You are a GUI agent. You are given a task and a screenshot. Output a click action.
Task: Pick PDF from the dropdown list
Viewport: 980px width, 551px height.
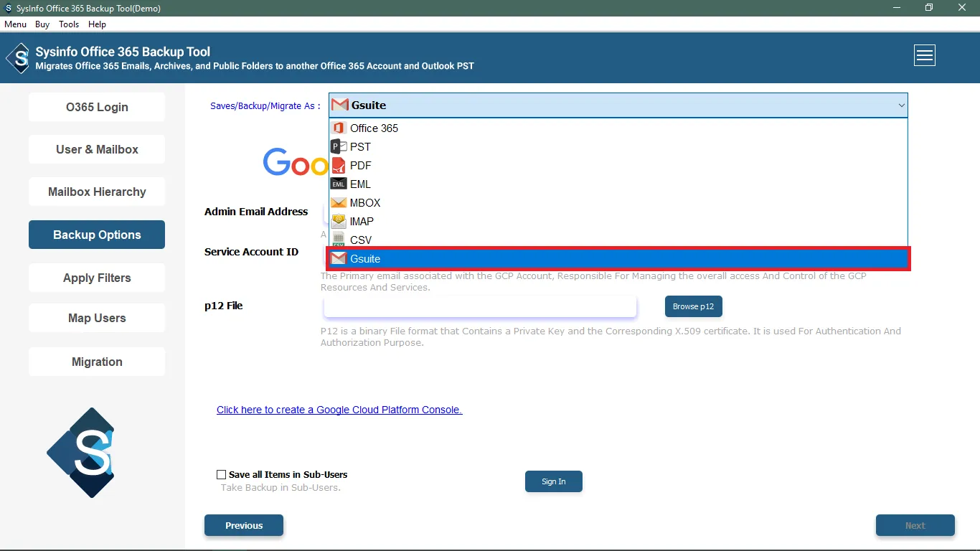pyautogui.click(x=618, y=165)
